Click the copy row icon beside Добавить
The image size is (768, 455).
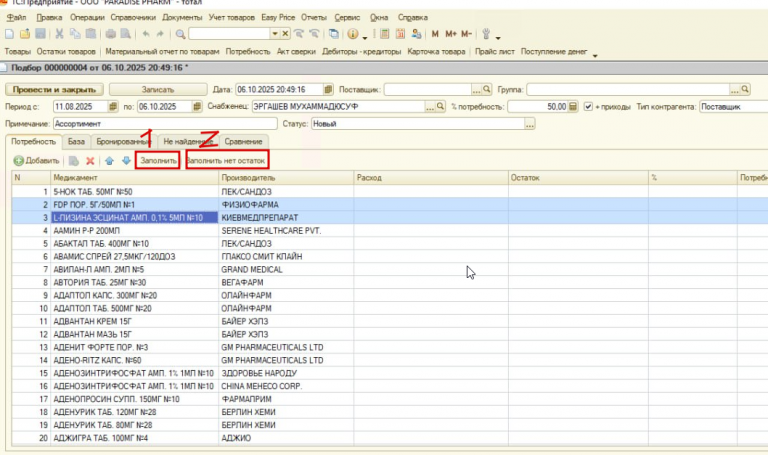click(73, 160)
